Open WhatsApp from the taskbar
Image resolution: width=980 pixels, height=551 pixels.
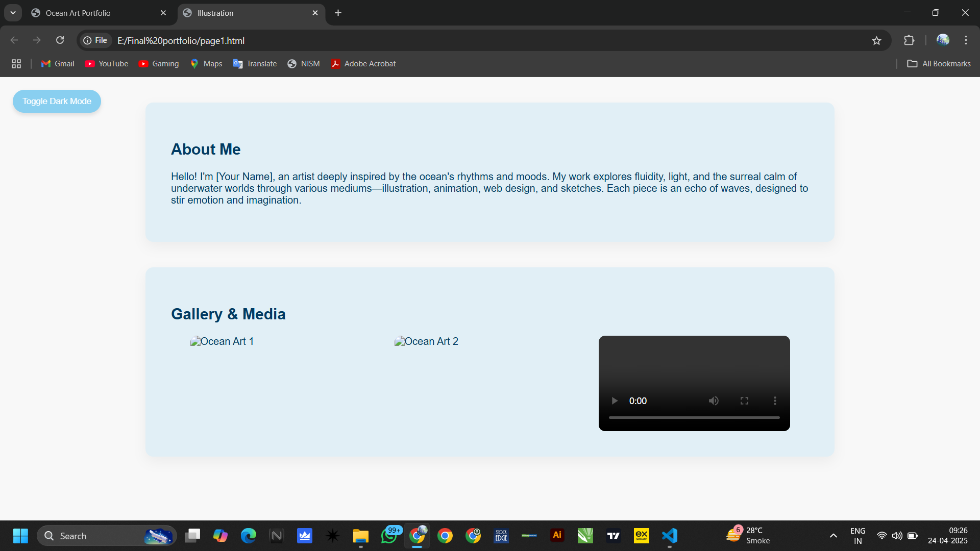390,536
